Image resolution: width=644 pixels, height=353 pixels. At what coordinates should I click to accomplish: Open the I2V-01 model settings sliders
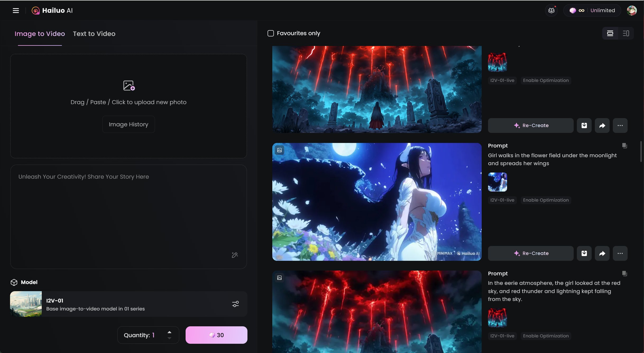pyautogui.click(x=235, y=304)
